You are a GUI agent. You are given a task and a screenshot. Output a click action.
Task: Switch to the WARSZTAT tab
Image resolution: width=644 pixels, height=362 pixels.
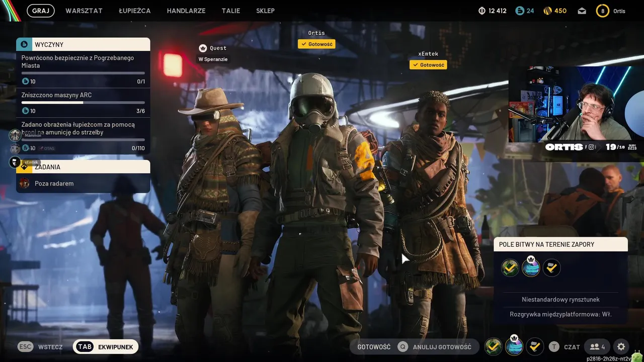tap(84, 11)
